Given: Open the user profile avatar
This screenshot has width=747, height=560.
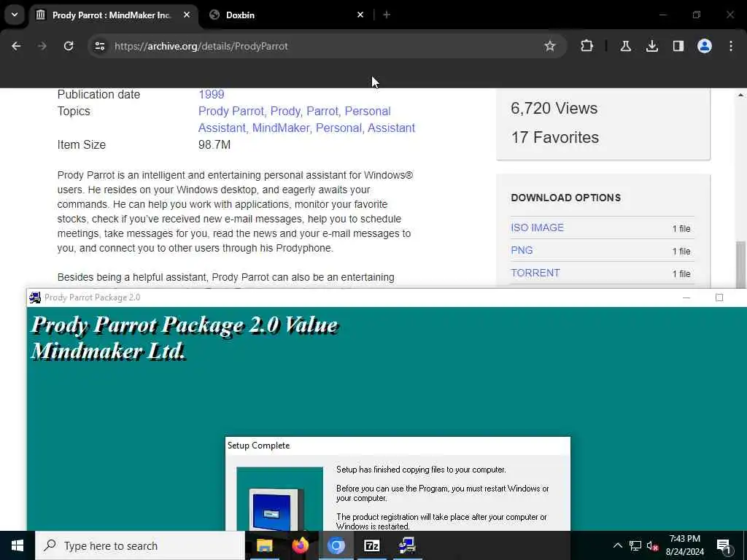Looking at the screenshot, I should point(704,46).
